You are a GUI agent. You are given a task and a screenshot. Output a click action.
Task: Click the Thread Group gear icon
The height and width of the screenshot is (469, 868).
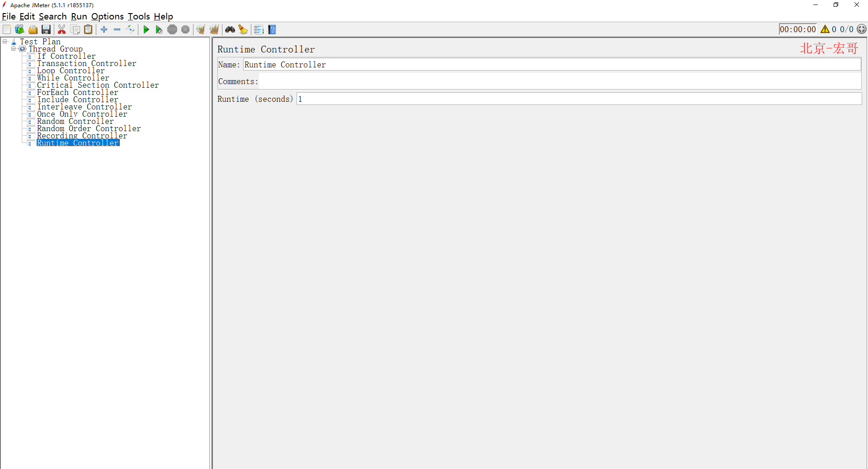pos(22,49)
